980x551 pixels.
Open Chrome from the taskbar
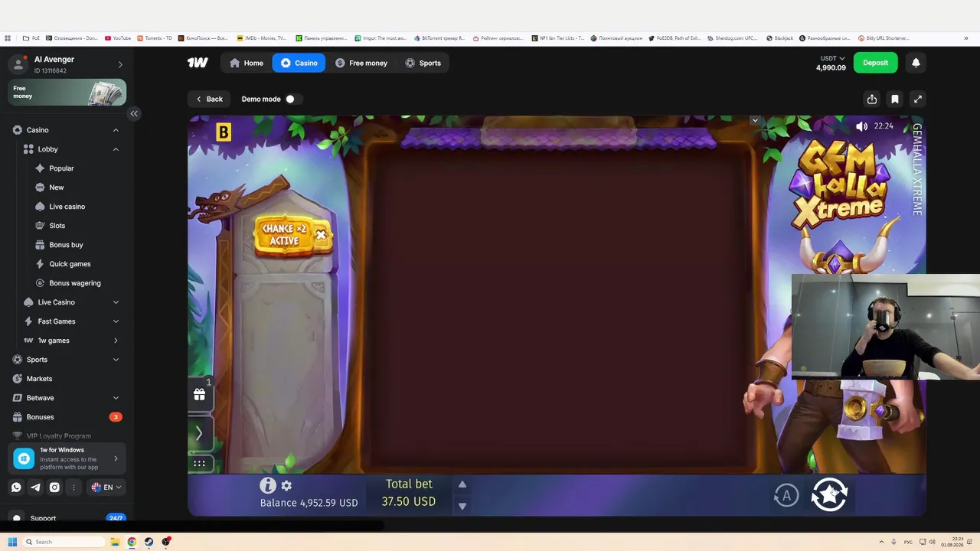[x=132, y=542]
